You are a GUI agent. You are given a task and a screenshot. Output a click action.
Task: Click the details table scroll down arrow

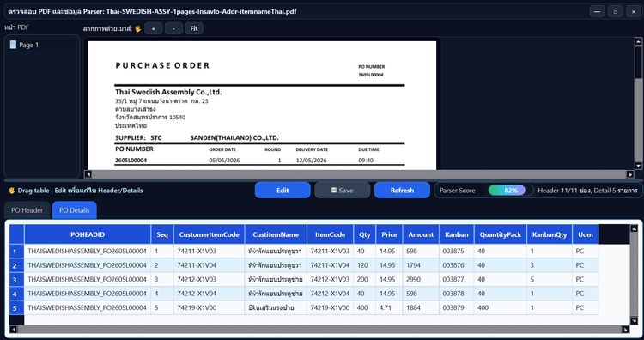coord(635,321)
